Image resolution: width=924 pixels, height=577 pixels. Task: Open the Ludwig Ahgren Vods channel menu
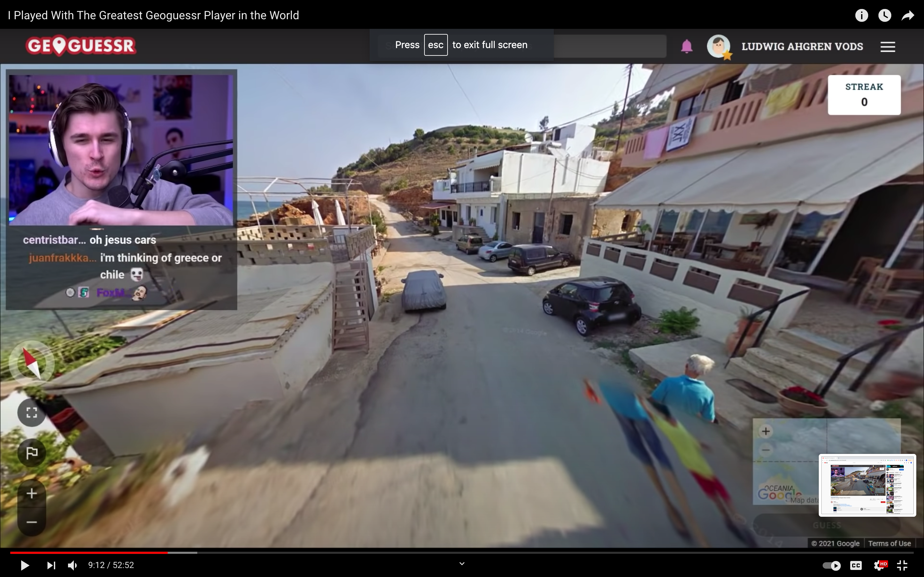[x=889, y=46]
